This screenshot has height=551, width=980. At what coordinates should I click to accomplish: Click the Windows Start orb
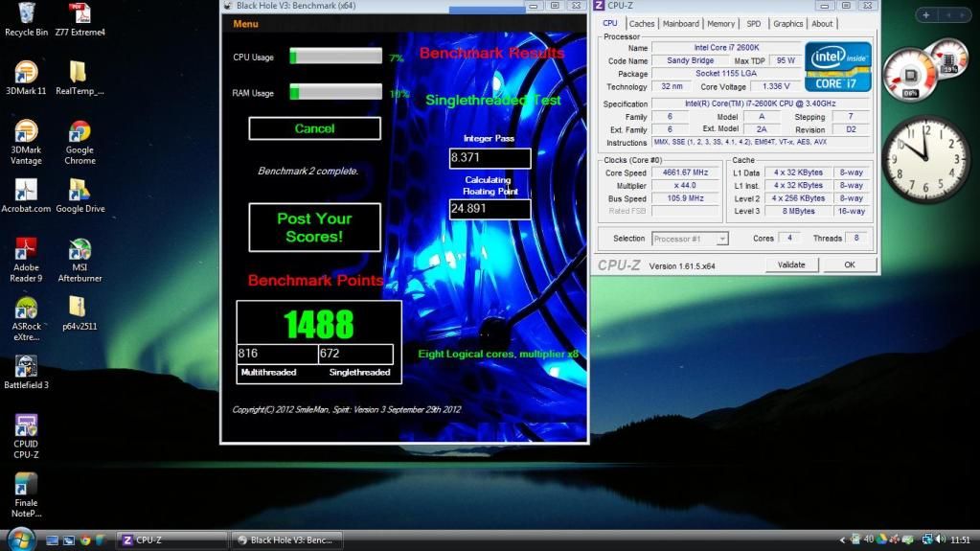[21, 540]
